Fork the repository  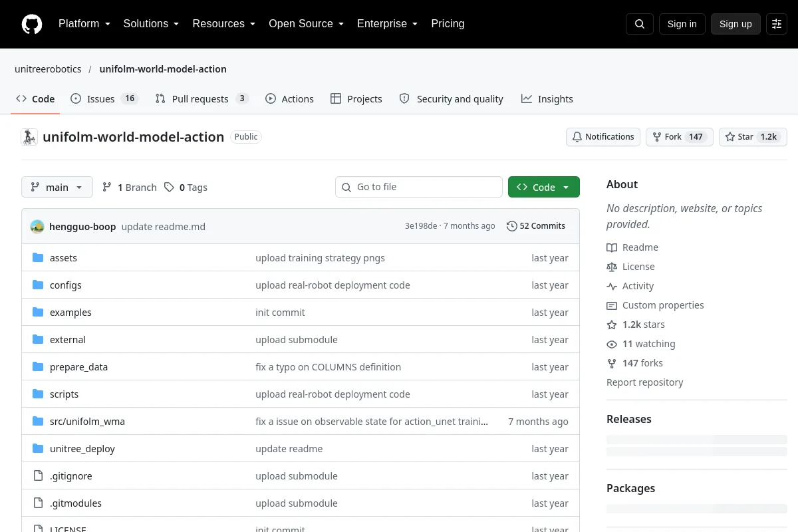pyautogui.click(x=679, y=137)
